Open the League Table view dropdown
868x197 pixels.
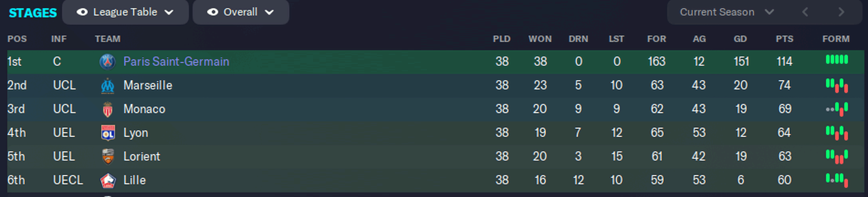click(x=125, y=12)
